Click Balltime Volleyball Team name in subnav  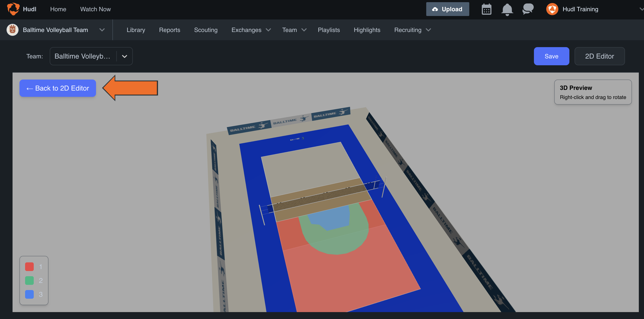pyautogui.click(x=55, y=30)
